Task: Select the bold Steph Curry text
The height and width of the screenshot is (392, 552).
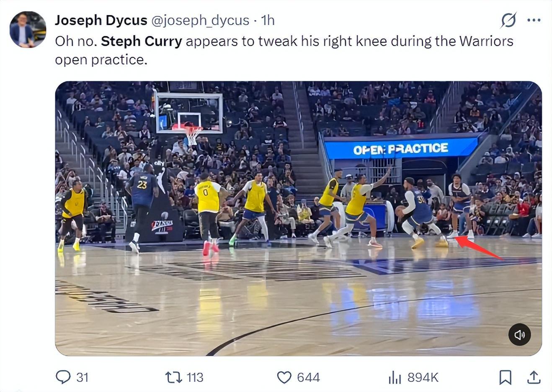Action: coord(142,41)
